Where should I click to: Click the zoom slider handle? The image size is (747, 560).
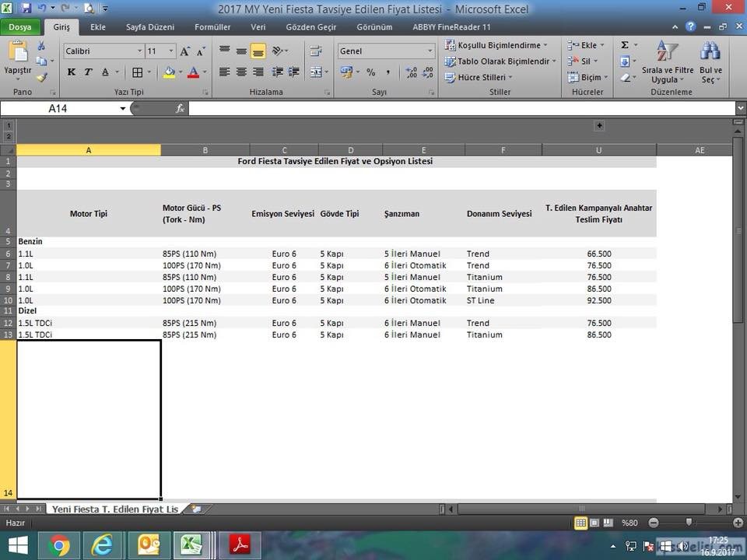(689, 523)
